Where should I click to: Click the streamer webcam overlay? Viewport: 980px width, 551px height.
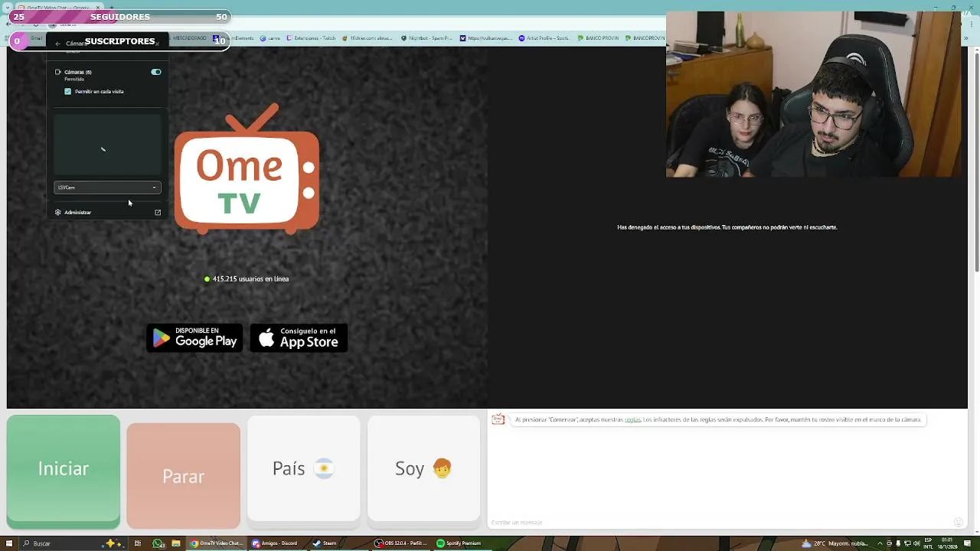(x=813, y=95)
